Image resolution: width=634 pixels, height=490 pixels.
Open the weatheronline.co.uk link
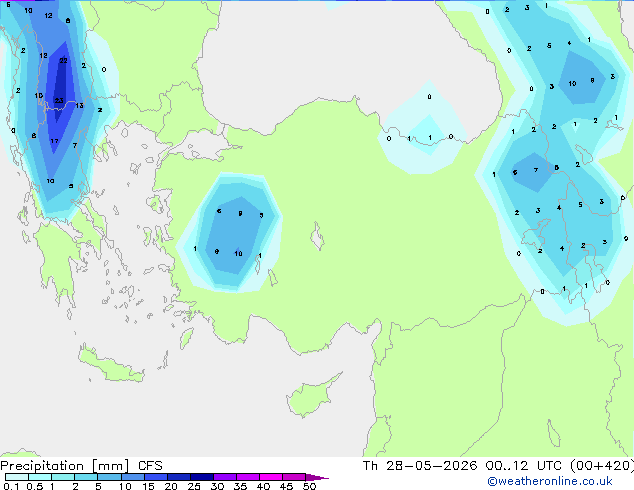click(x=550, y=481)
